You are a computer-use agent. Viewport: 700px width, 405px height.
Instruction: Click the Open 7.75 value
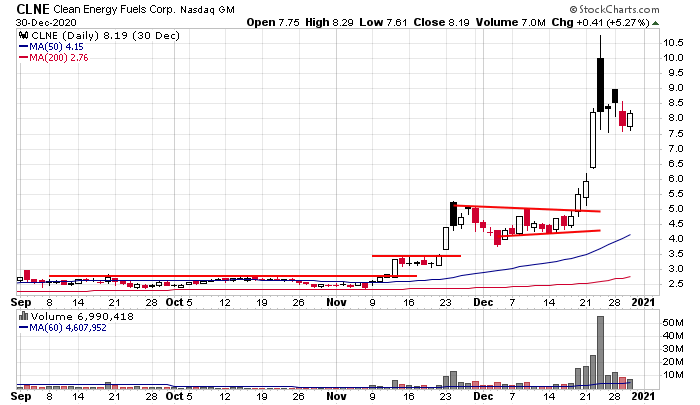(273, 22)
